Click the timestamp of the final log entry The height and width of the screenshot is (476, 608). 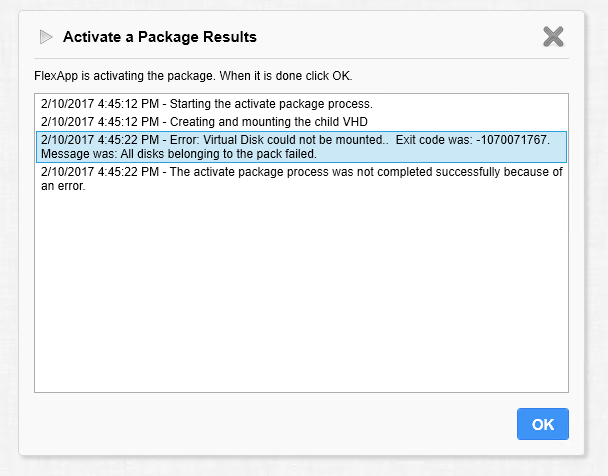click(x=93, y=172)
